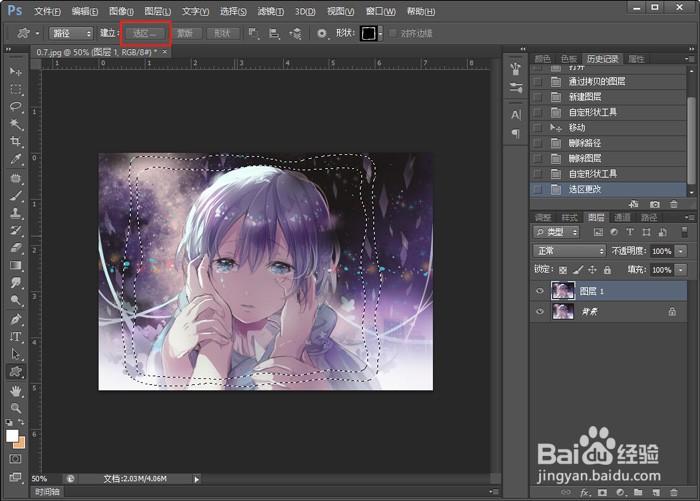Viewport: 700px width, 501px height.
Task: Change screen mode icon
Action: click(15, 477)
